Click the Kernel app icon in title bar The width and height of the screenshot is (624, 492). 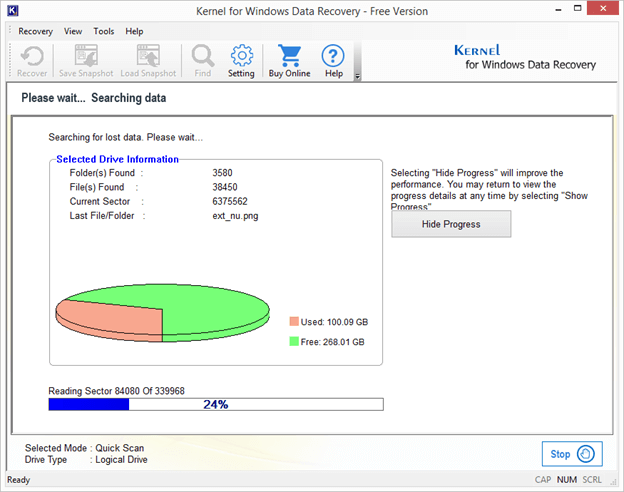pyautogui.click(x=13, y=10)
